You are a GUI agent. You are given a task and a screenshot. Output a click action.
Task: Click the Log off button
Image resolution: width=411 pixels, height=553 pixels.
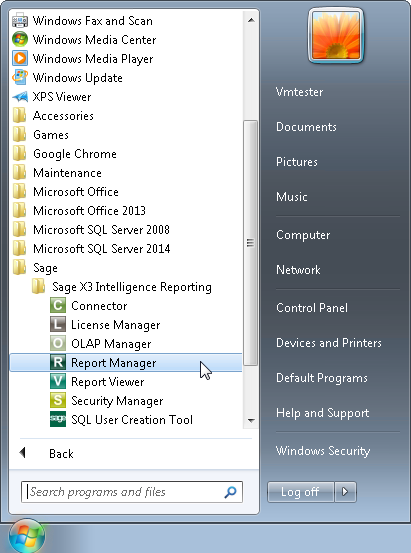[x=301, y=491]
